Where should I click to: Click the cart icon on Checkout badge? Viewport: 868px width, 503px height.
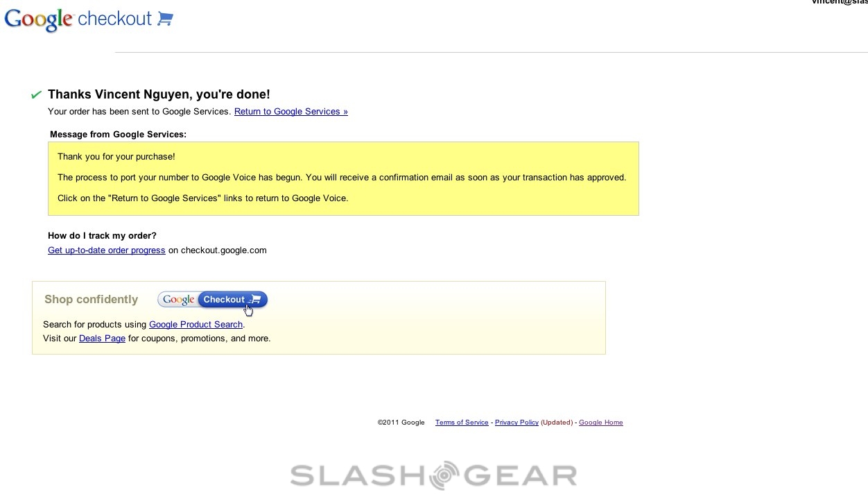[255, 300]
